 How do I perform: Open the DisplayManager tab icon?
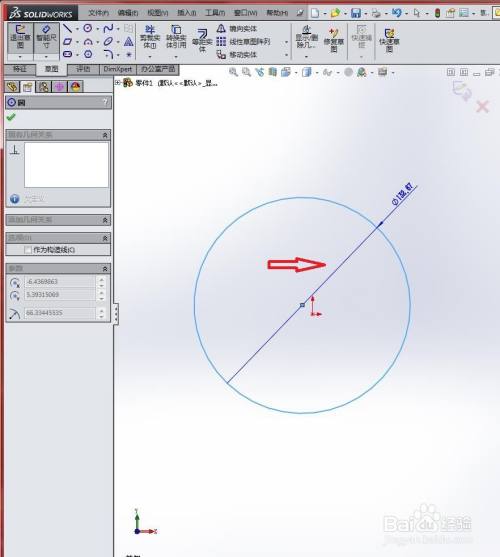(76, 87)
